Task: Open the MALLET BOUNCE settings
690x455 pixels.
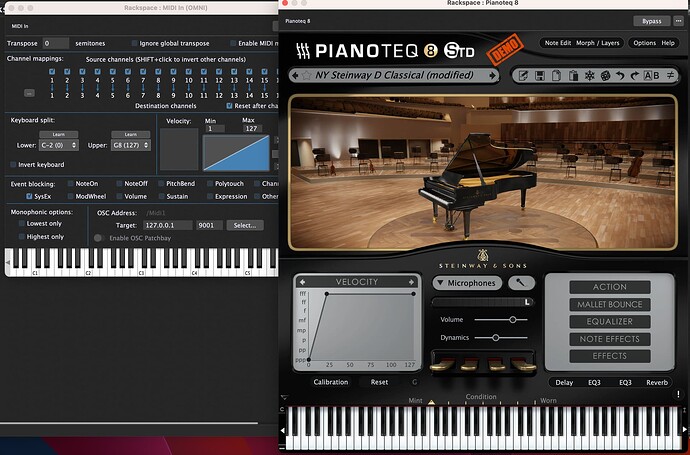Action: click(609, 304)
